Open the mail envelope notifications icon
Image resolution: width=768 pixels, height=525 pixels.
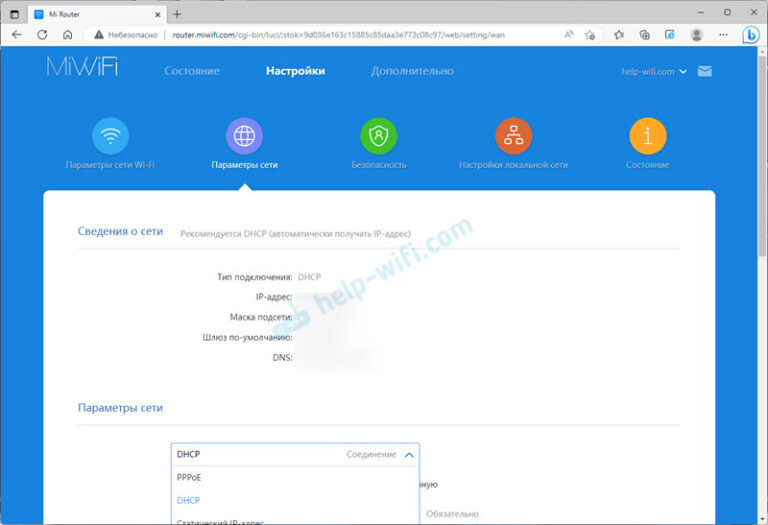pos(704,72)
